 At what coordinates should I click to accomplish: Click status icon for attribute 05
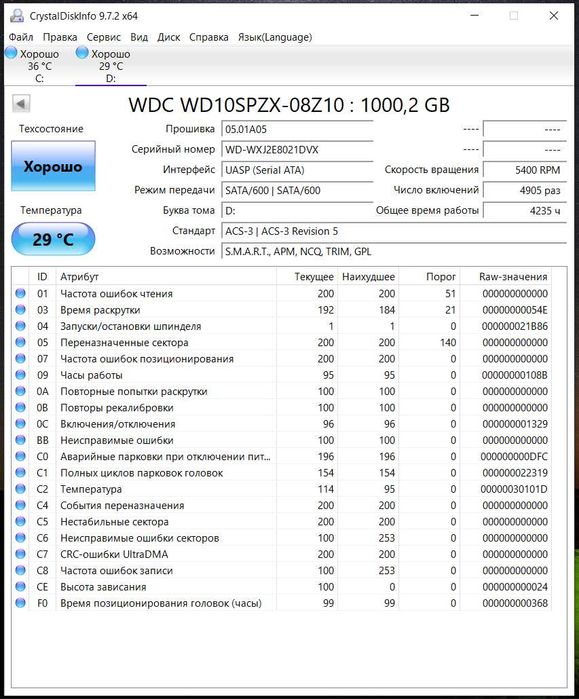20,342
